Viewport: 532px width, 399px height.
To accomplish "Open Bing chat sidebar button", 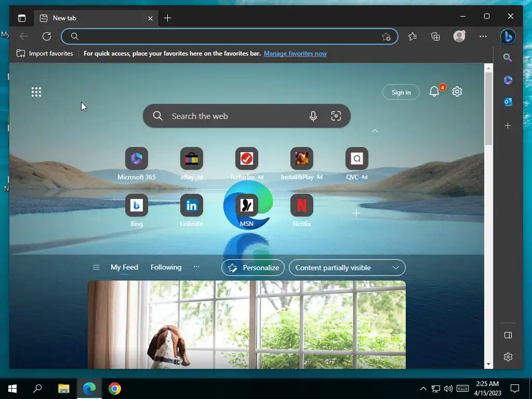I will [508, 36].
